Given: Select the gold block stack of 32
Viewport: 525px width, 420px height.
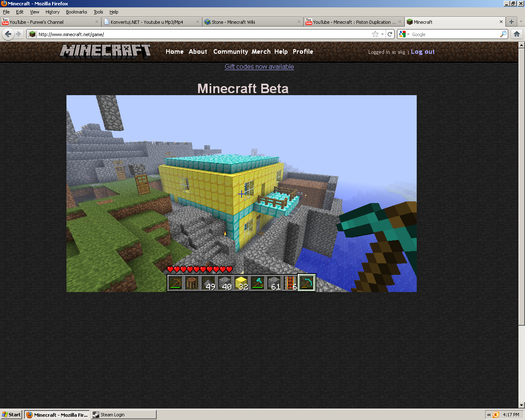Looking at the screenshot, I should (x=241, y=283).
